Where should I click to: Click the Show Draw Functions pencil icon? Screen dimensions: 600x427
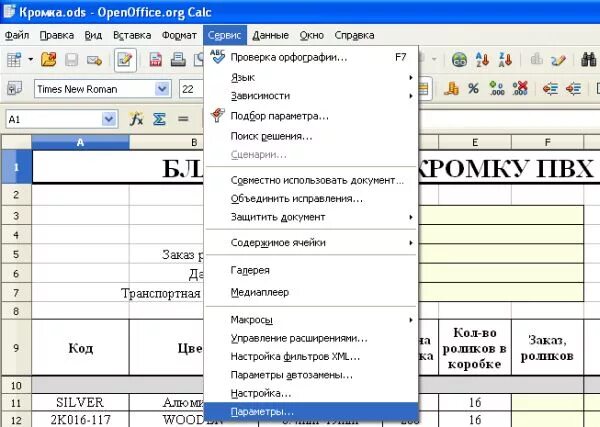pos(558,60)
